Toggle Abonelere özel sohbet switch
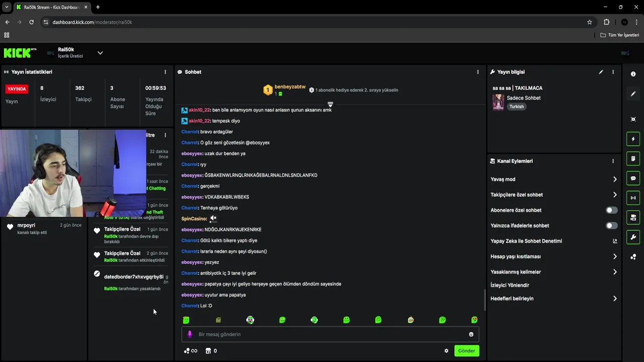 tap(611, 210)
